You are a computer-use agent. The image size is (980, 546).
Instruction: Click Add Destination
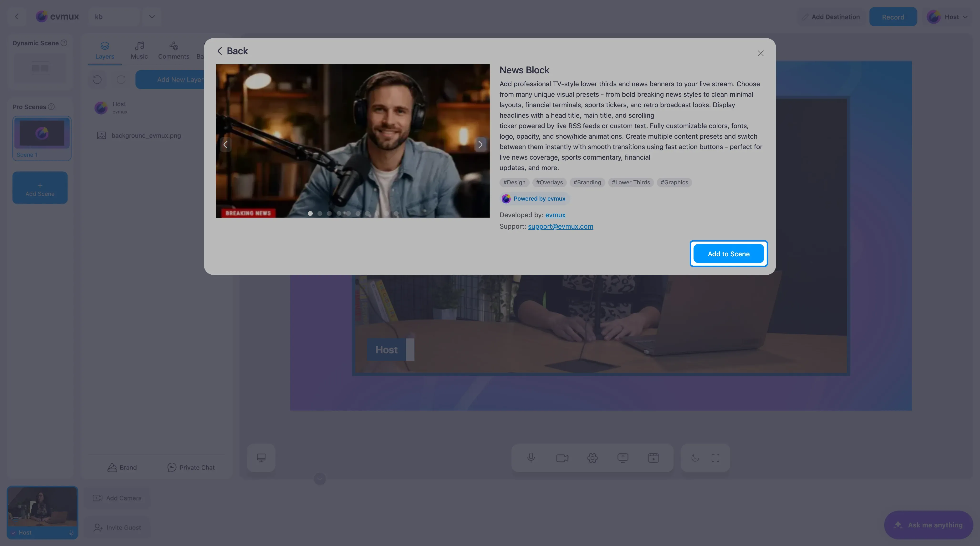pyautogui.click(x=831, y=17)
